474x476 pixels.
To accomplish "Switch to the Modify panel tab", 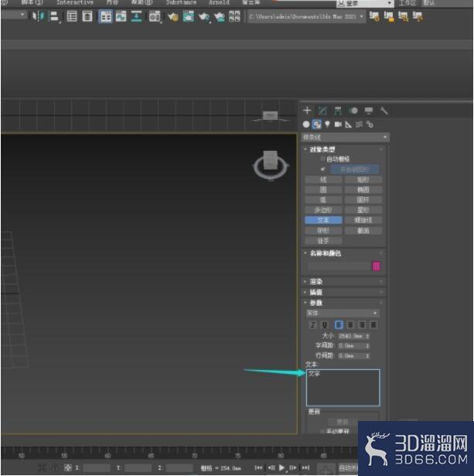I will click(322, 111).
